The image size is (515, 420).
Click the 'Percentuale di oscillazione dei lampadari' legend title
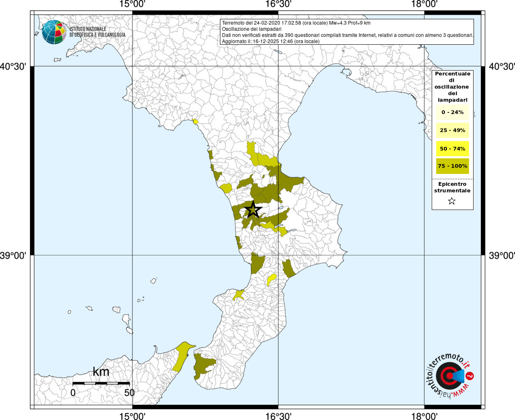(x=452, y=87)
